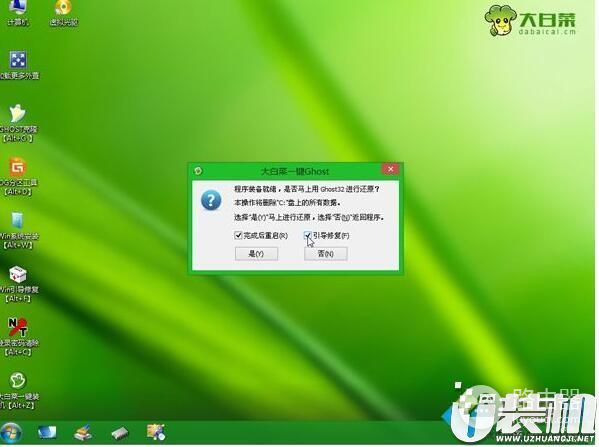Launch the Dabaicai one-key install icon (Alt+Z)
This screenshot has height=447, width=599.
click(18, 390)
